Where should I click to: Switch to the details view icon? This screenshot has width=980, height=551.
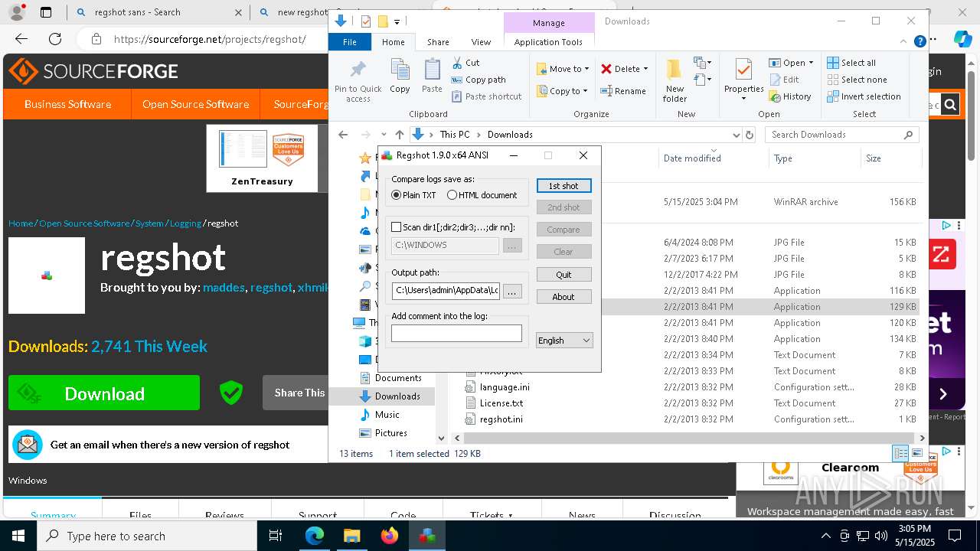[901, 453]
